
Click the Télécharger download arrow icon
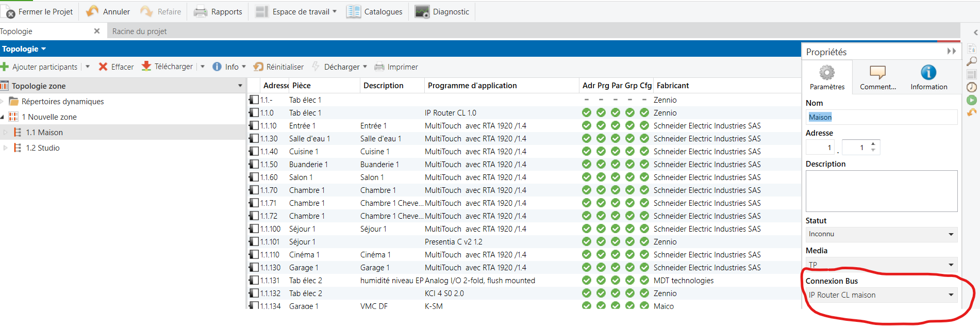[146, 66]
